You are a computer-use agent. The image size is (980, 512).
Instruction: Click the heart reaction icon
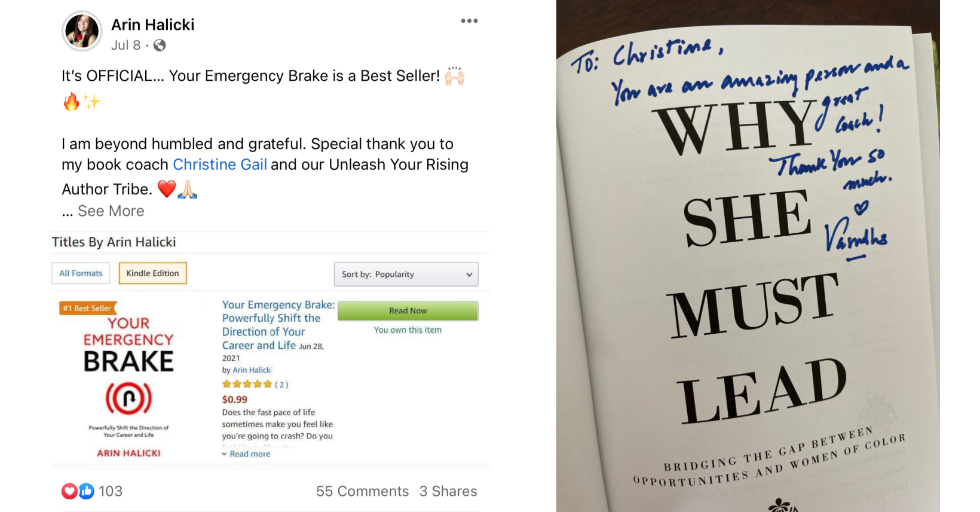tap(69, 491)
